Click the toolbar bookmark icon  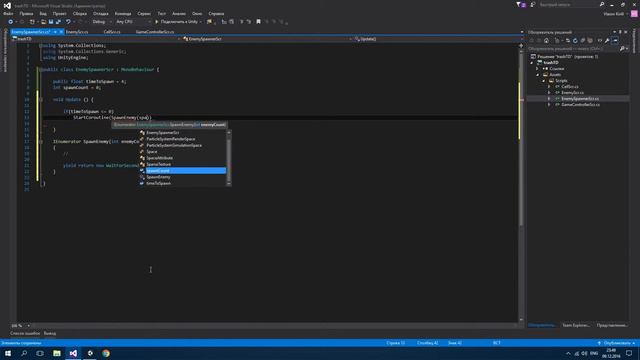[258, 22]
